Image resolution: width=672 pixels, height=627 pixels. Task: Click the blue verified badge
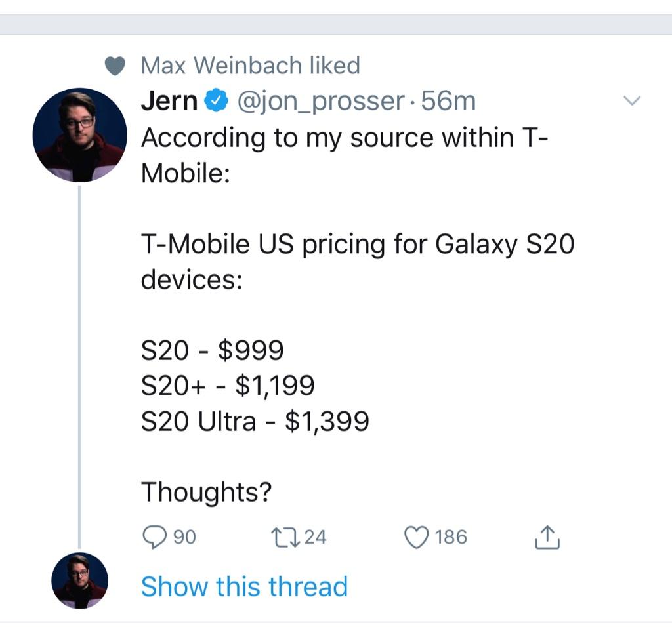pyautogui.click(x=216, y=100)
